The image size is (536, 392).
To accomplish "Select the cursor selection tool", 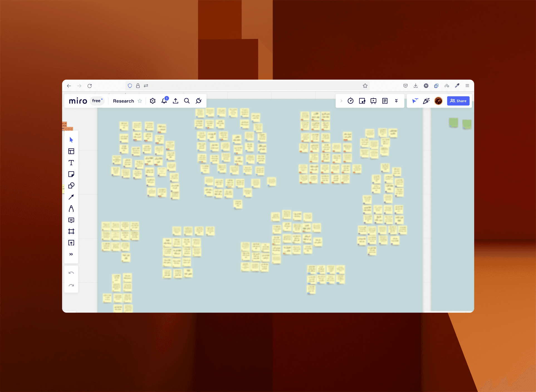I will point(71,140).
